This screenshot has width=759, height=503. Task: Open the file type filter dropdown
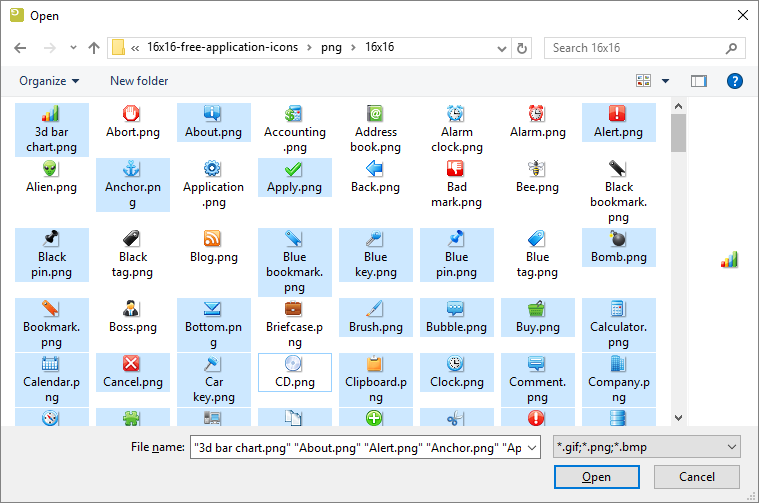[x=648, y=446]
